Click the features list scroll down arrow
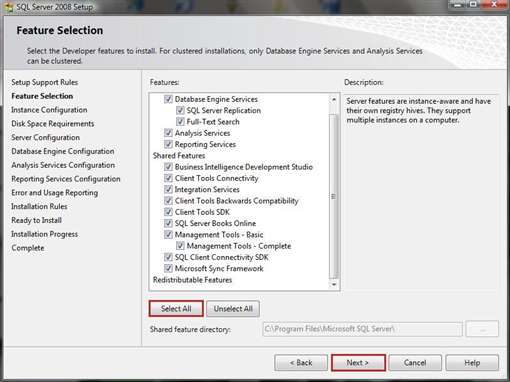Viewport: 510px width, 382px height. click(x=334, y=285)
